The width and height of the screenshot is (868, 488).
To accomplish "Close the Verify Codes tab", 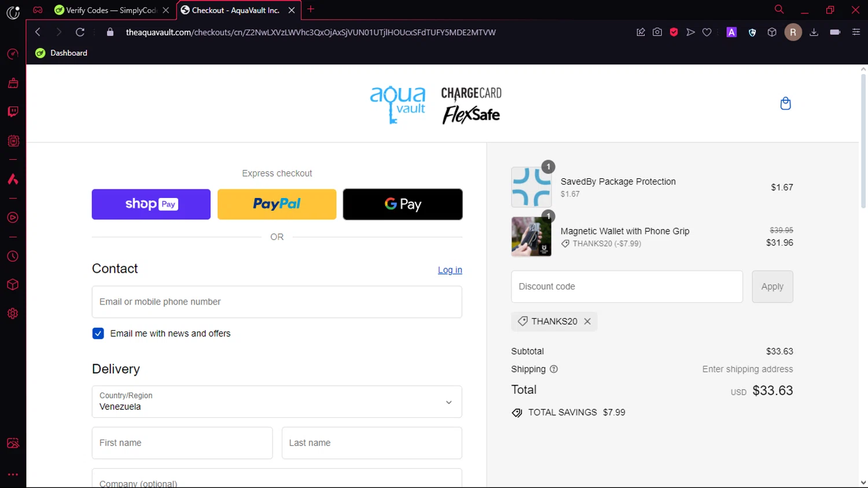I will click(165, 10).
